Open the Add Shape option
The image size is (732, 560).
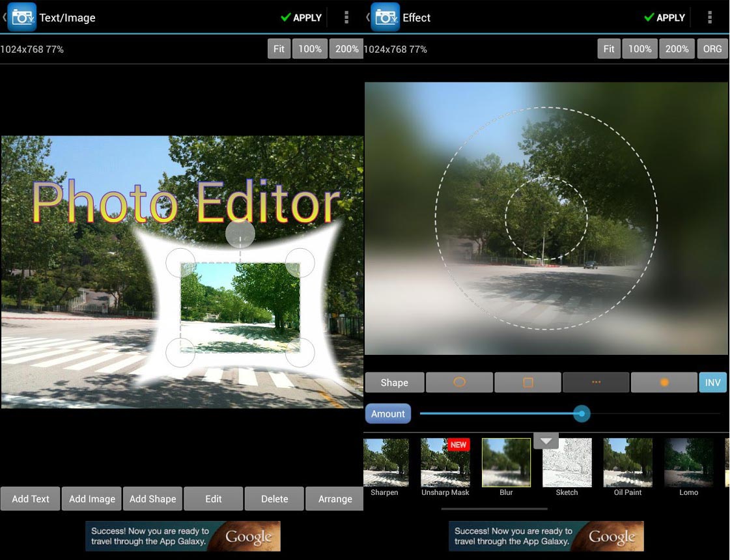point(152,499)
